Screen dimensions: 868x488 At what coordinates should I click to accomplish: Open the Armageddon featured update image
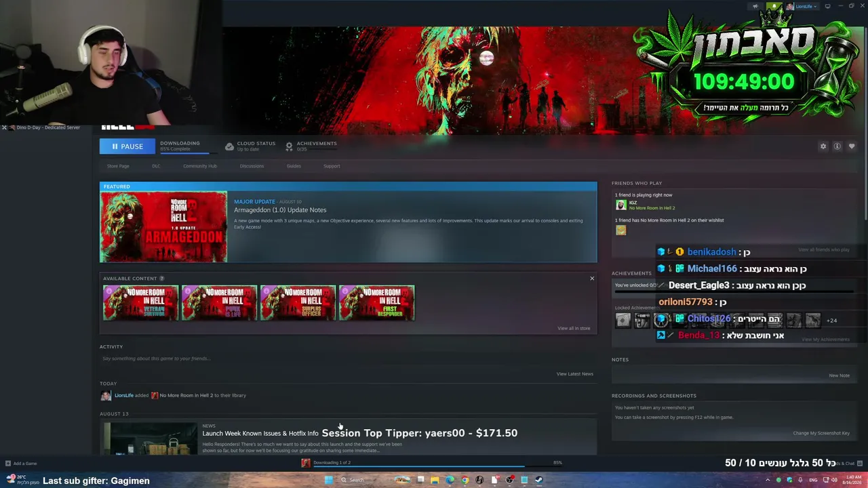(163, 226)
